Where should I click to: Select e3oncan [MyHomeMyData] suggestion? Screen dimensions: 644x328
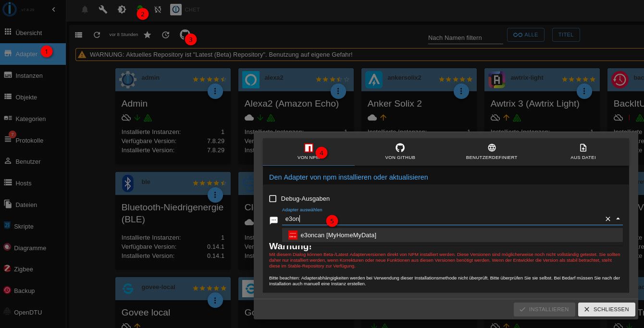[452, 235]
